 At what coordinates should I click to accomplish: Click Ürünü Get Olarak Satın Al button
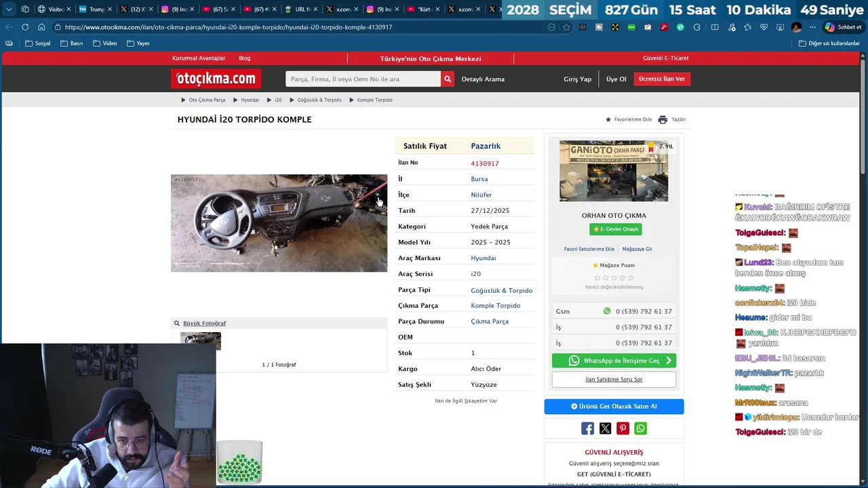[x=614, y=406]
